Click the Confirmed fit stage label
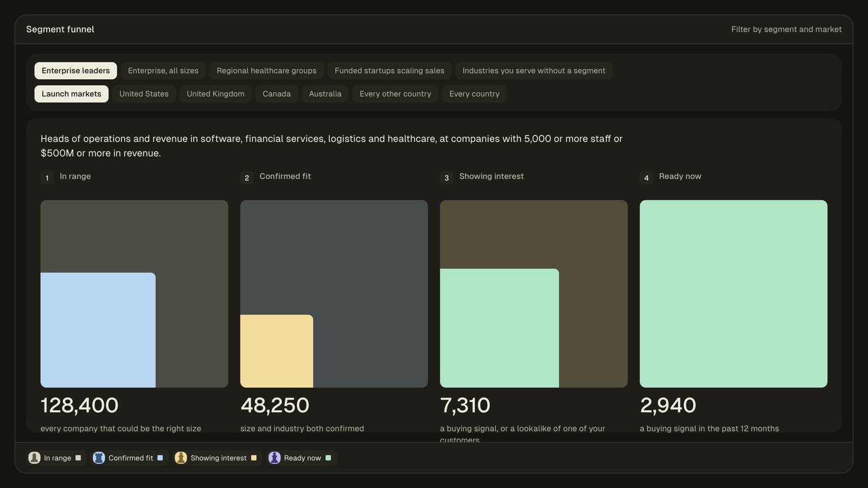The width and height of the screenshot is (868, 488). coord(285,176)
